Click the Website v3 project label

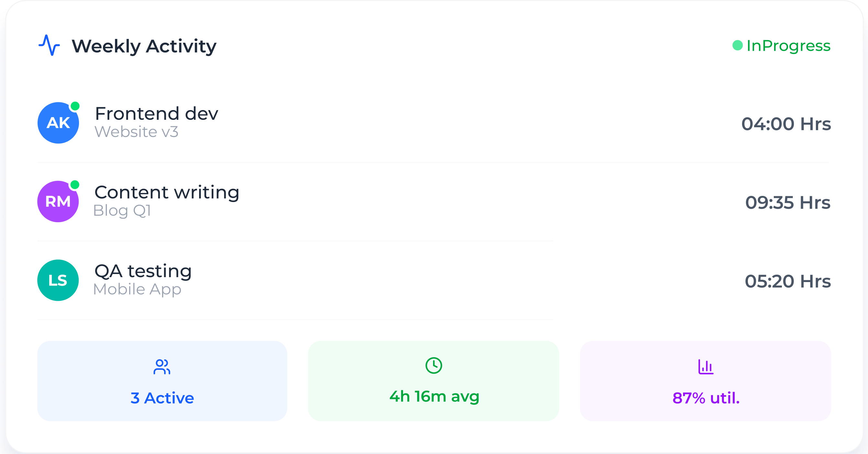[x=136, y=132]
